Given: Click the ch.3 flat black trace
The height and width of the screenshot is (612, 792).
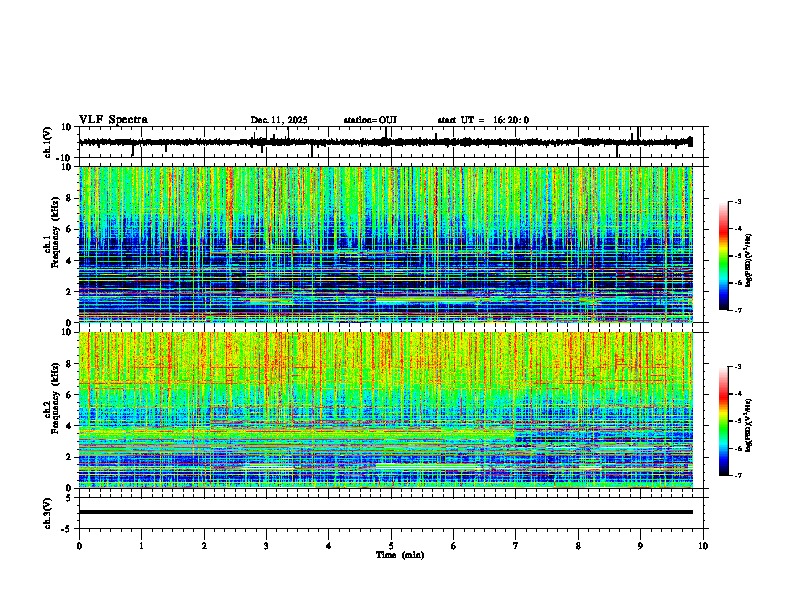Looking at the screenshot, I should (386, 512).
